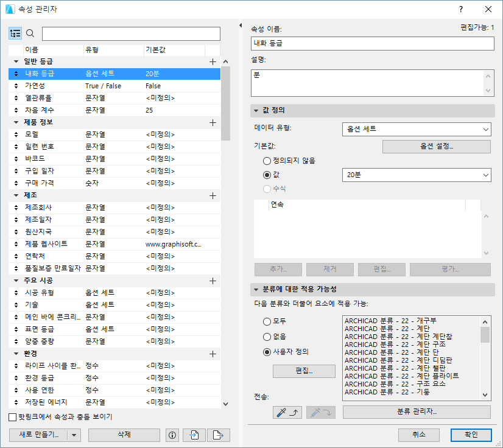503x448 pixels.
Task: Add property to 제조 group
Action: (x=213, y=195)
